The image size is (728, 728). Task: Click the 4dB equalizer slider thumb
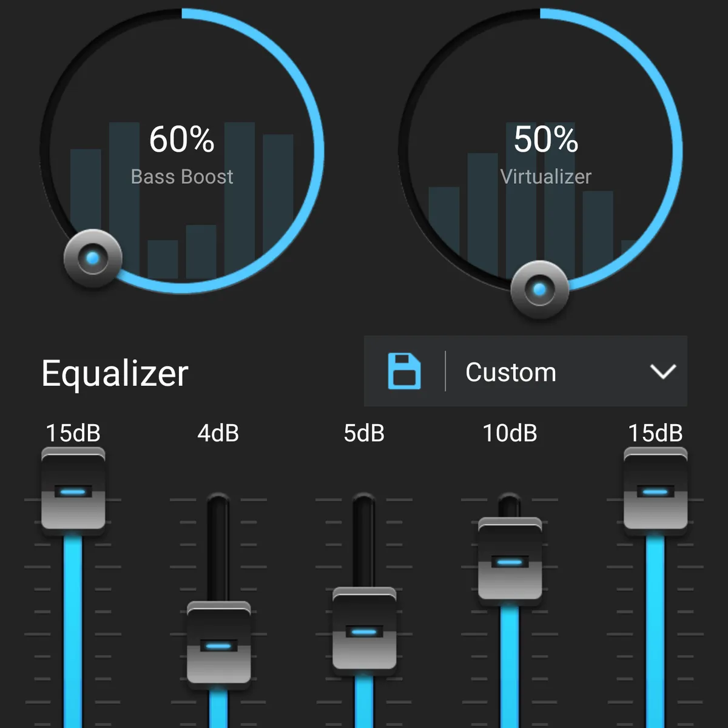tap(218, 643)
